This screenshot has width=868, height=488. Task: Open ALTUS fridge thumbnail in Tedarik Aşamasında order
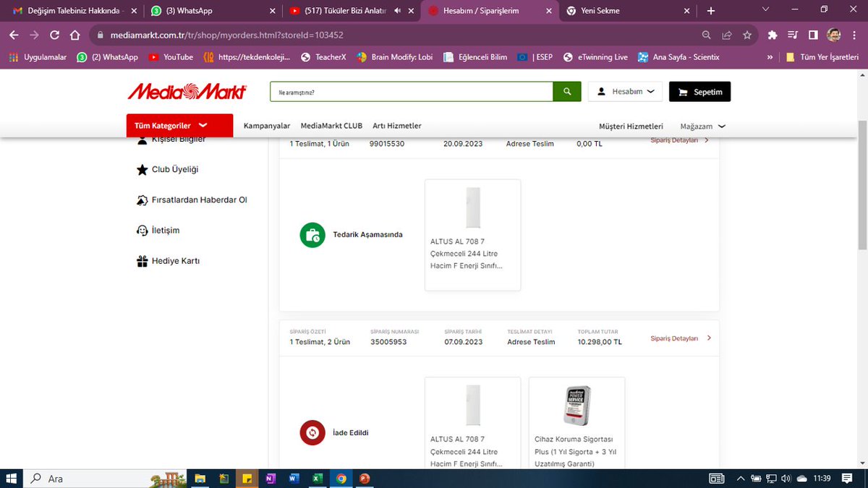click(x=473, y=208)
